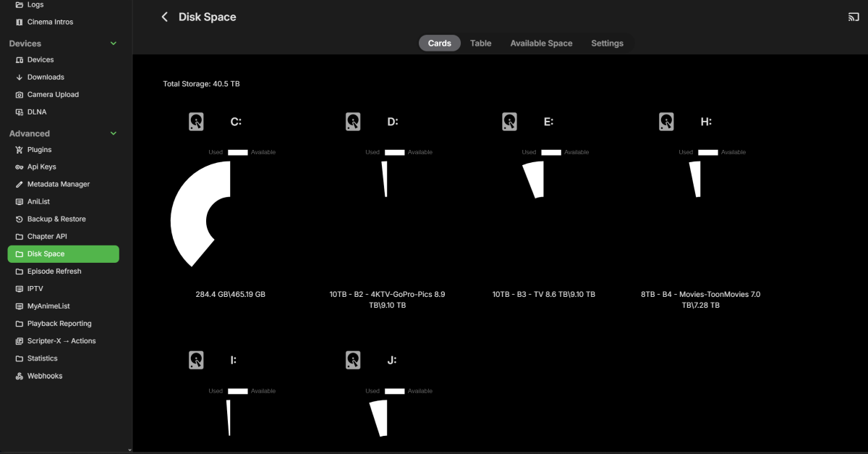This screenshot has width=868, height=454.
Task: Go back using the header arrow
Action: (x=165, y=17)
